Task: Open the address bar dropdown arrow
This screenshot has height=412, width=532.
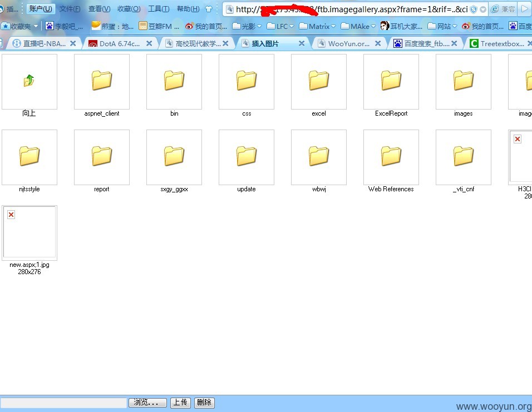Action: point(483,9)
